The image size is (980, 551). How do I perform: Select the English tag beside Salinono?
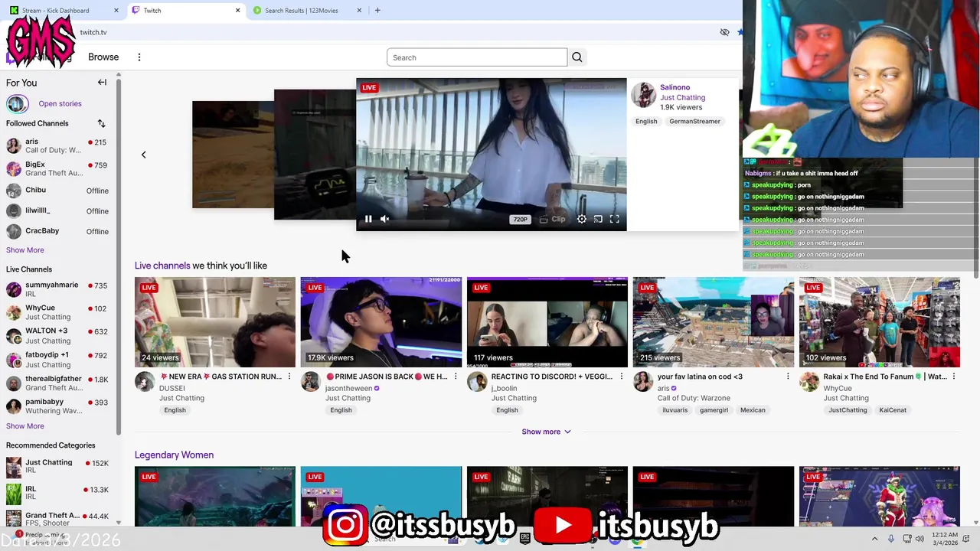coord(646,121)
